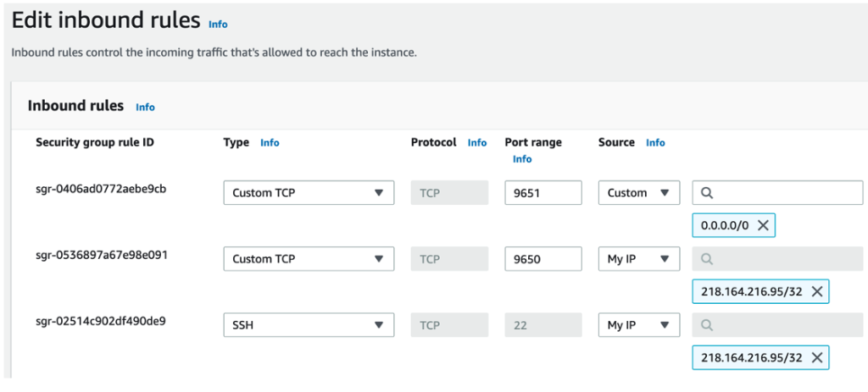Open Info link next to Edit inbound rules
This screenshot has width=868, height=392.
(x=218, y=25)
